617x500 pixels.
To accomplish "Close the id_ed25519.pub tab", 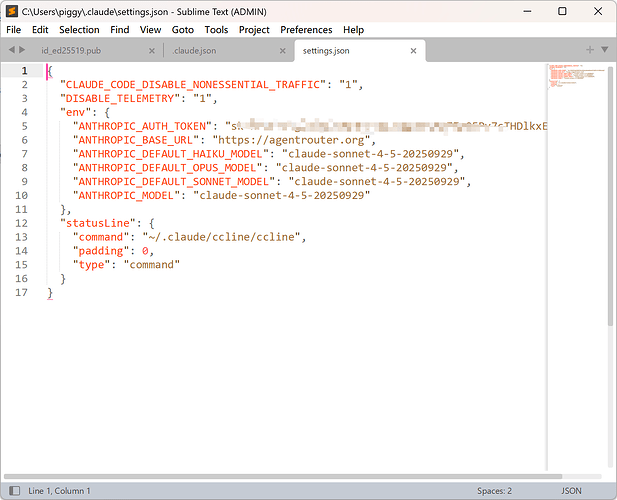I will coord(151,51).
